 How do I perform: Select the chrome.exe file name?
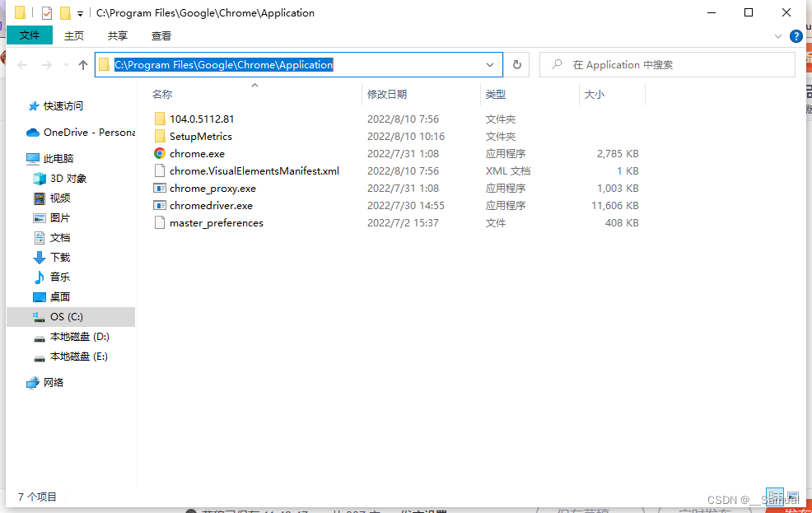click(x=198, y=154)
